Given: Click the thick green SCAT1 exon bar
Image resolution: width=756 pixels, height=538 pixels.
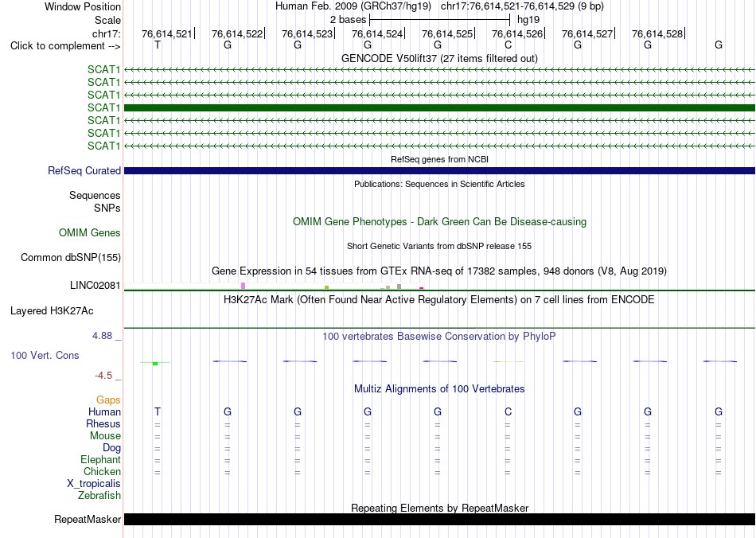Looking at the screenshot, I should click(439, 107).
